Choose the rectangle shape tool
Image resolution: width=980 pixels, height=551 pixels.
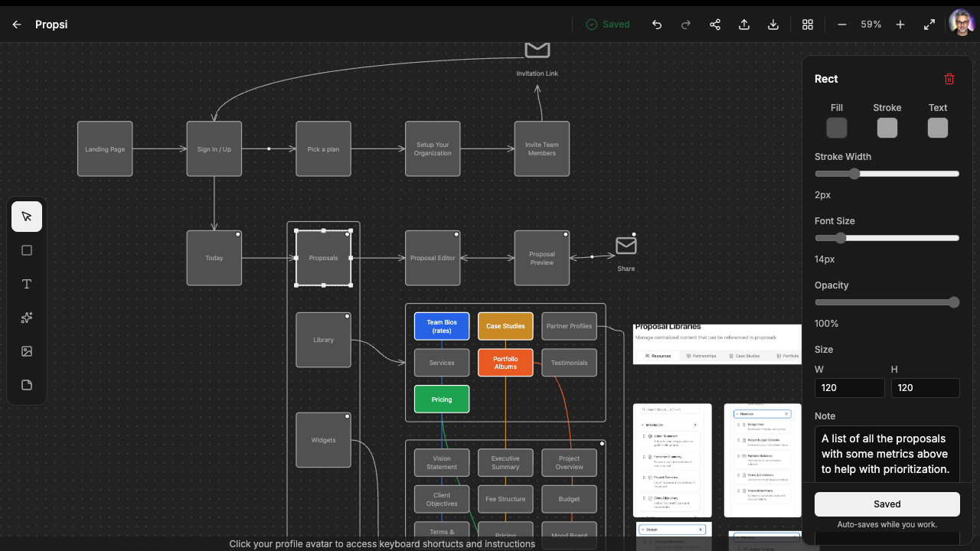pos(27,250)
